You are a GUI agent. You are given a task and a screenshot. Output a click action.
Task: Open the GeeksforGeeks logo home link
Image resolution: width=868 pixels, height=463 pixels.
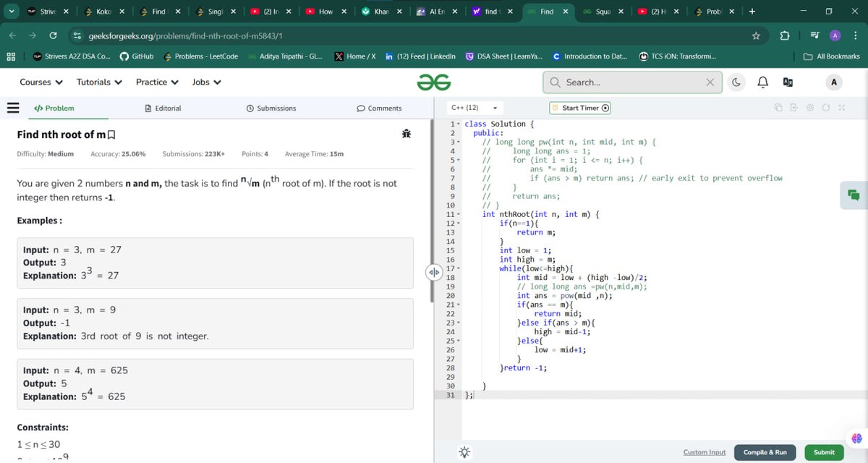click(434, 82)
